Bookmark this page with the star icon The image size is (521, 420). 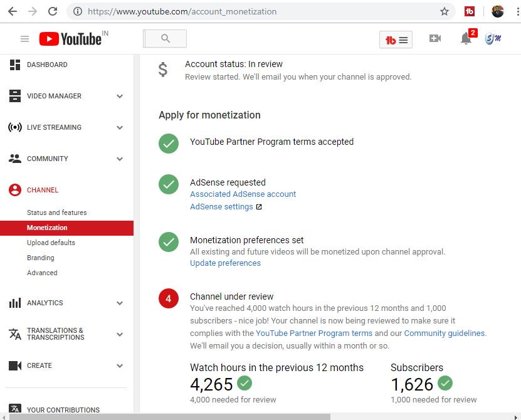click(x=445, y=11)
